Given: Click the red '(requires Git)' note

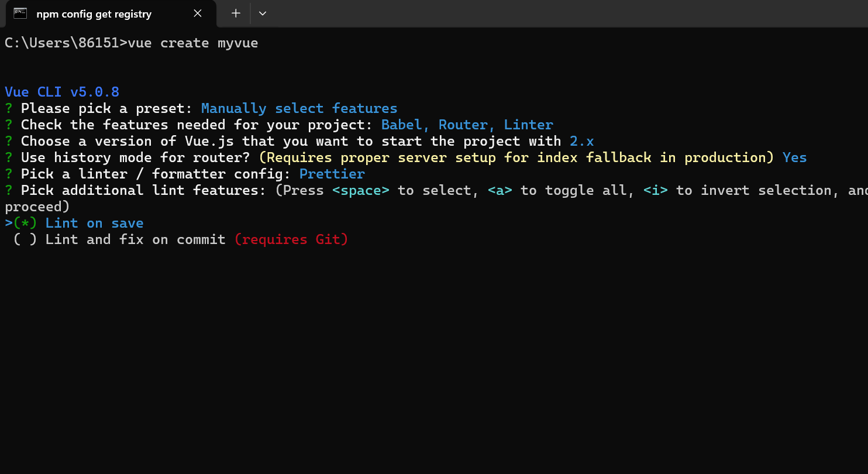Looking at the screenshot, I should point(291,239).
